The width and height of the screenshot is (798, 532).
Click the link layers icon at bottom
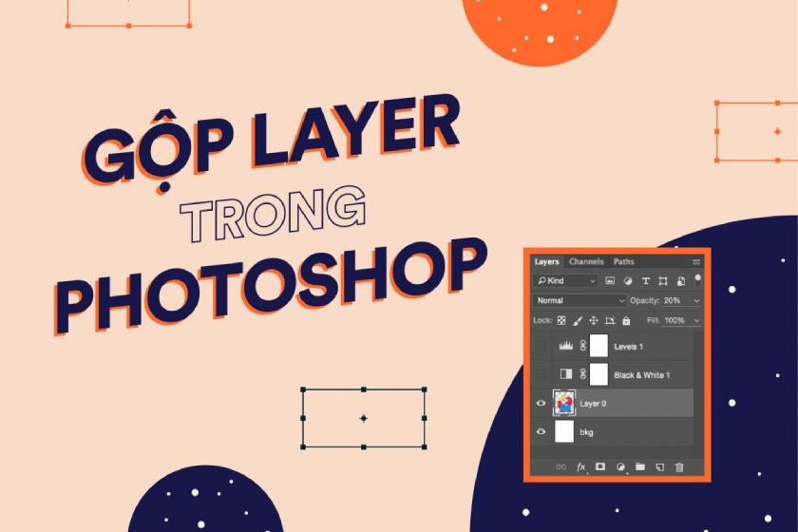pyautogui.click(x=560, y=466)
